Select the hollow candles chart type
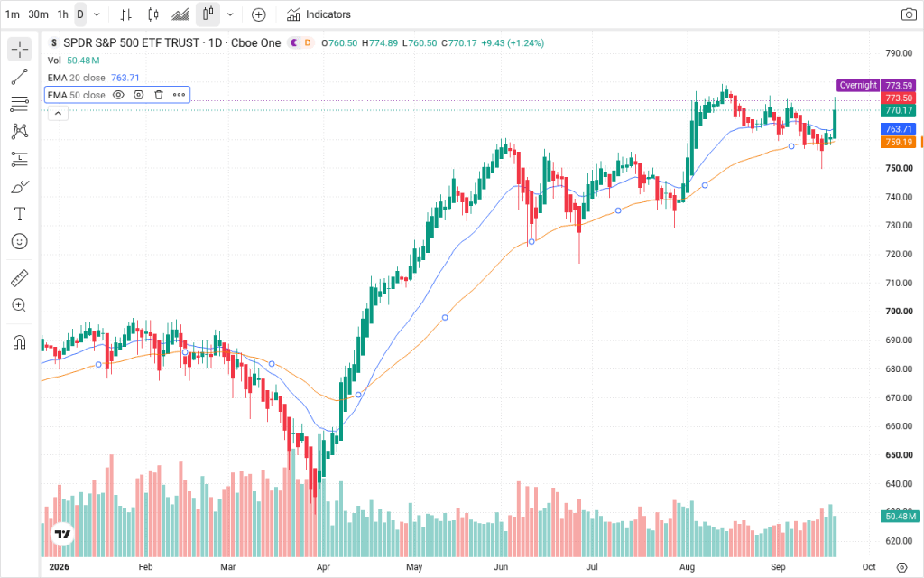The image size is (924, 578). tap(208, 14)
